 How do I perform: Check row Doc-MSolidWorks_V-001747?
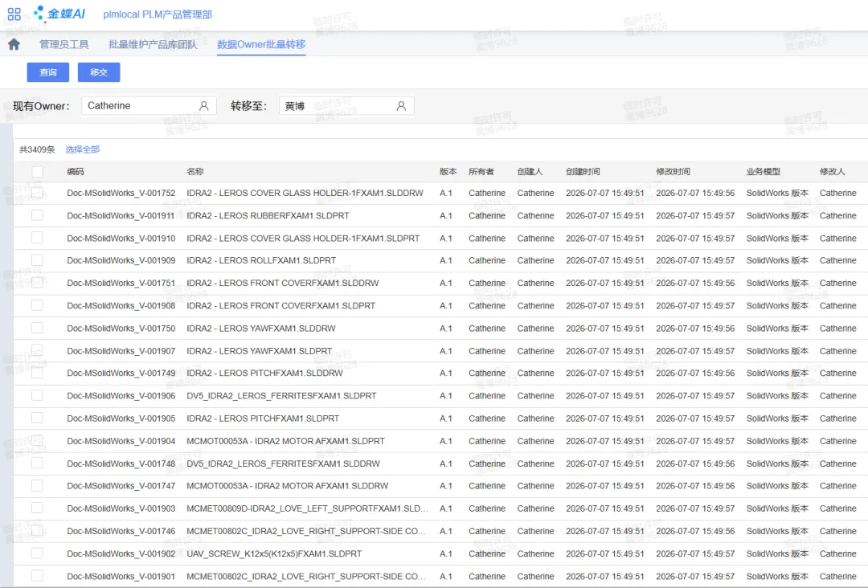tap(37, 486)
